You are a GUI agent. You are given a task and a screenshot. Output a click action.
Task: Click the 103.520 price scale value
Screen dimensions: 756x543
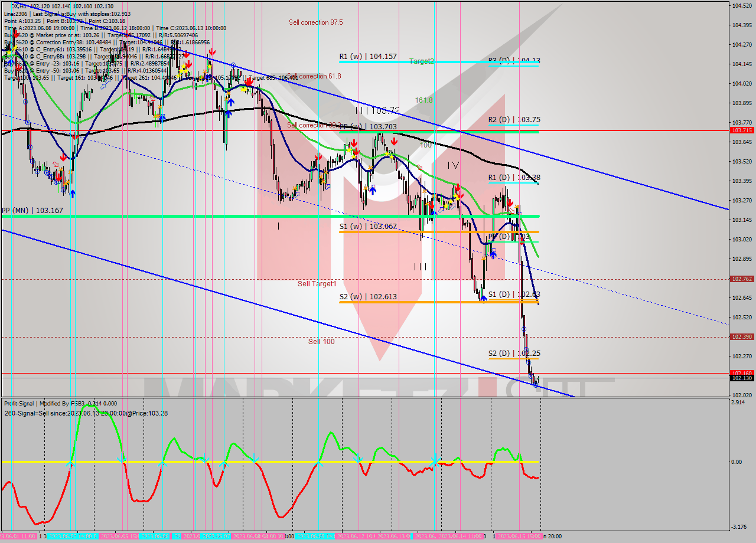(742, 161)
